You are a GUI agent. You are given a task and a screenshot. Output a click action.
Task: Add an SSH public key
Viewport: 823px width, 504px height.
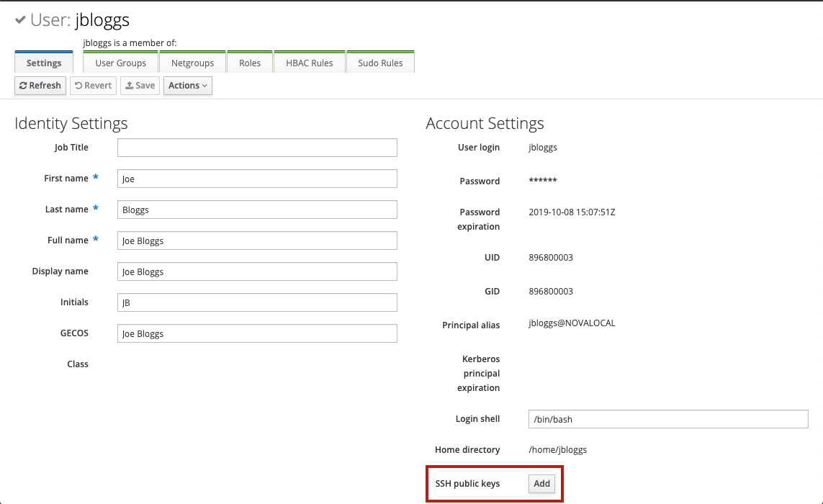click(541, 484)
